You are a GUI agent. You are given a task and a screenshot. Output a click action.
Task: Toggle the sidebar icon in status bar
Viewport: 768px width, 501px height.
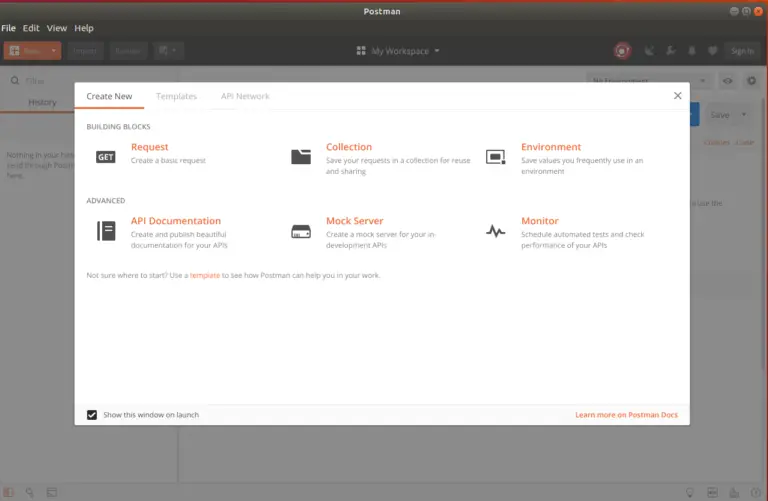pos(9,492)
